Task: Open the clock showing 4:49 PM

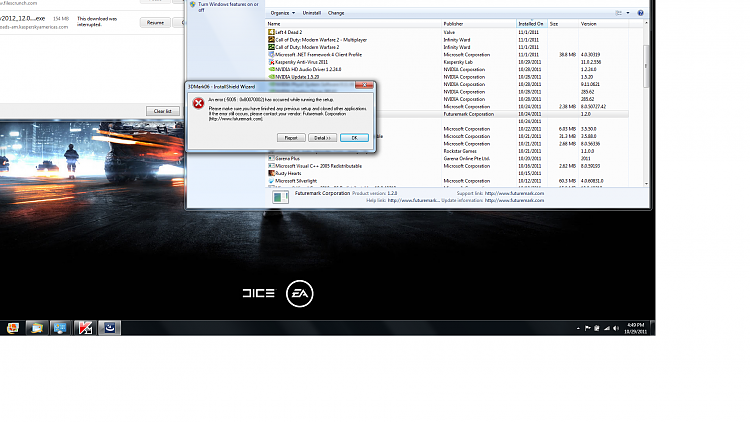Action: click(x=636, y=328)
